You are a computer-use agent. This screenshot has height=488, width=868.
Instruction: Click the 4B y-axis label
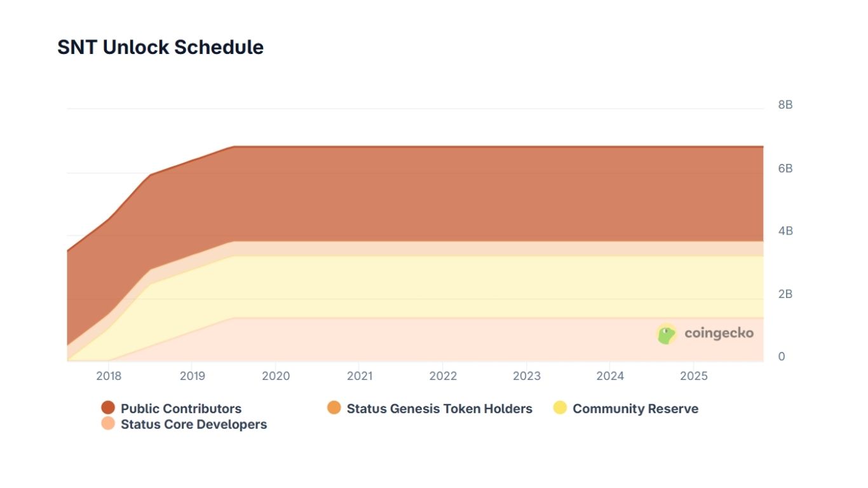(785, 231)
